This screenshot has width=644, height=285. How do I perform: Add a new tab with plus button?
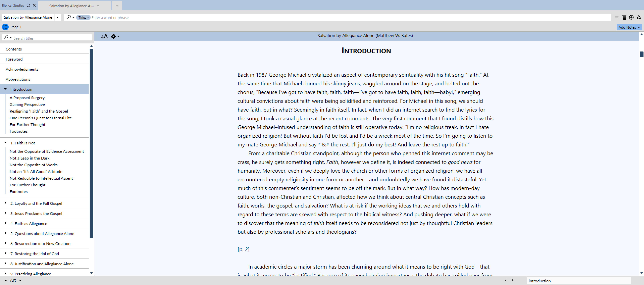(117, 6)
